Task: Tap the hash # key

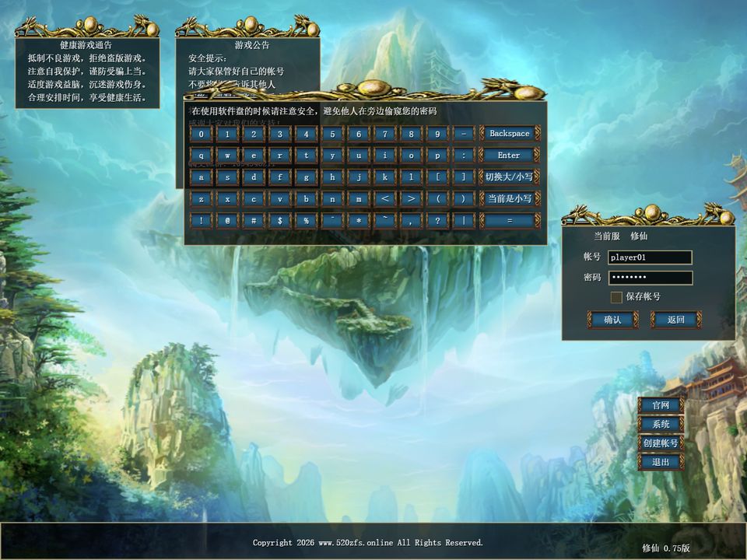Action: (x=254, y=220)
